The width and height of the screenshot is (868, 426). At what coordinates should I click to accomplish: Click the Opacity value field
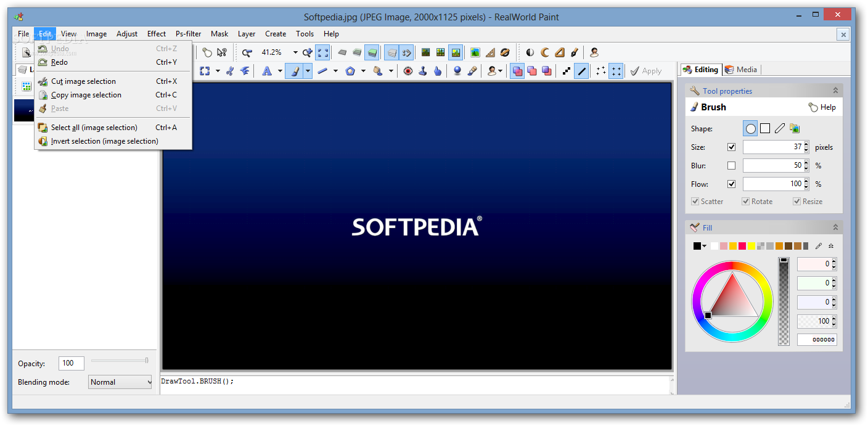(71, 363)
